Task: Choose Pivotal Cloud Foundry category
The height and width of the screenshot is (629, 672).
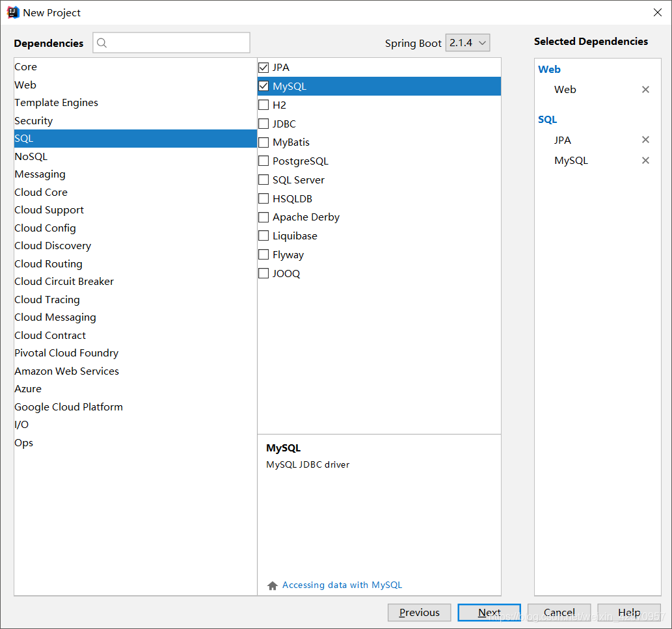Action: click(135, 353)
